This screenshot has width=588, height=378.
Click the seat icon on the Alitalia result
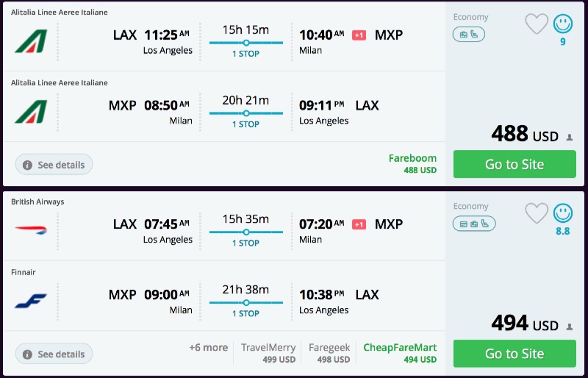click(474, 34)
